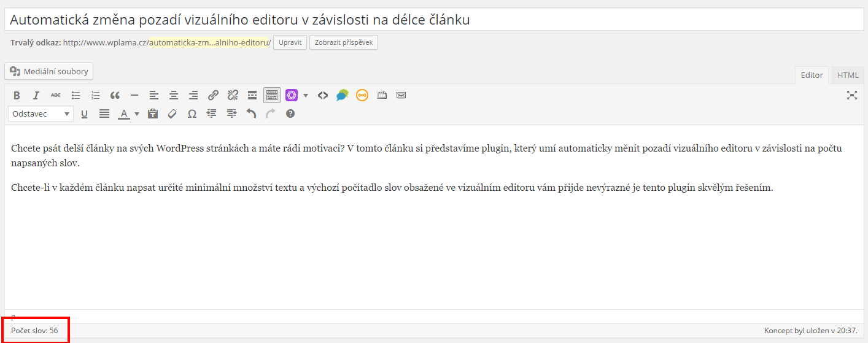Click the purple shortcode plugin icon
The width and height of the screenshot is (868, 343).
click(292, 95)
